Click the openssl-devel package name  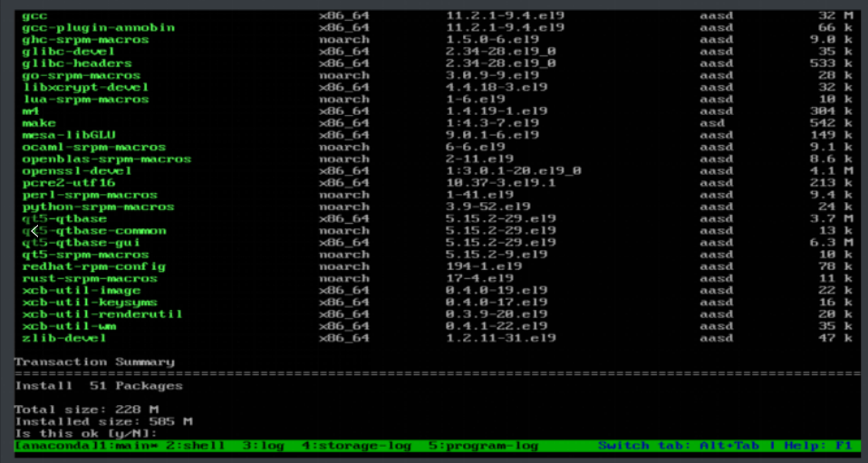pyautogui.click(x=77, y=171)
